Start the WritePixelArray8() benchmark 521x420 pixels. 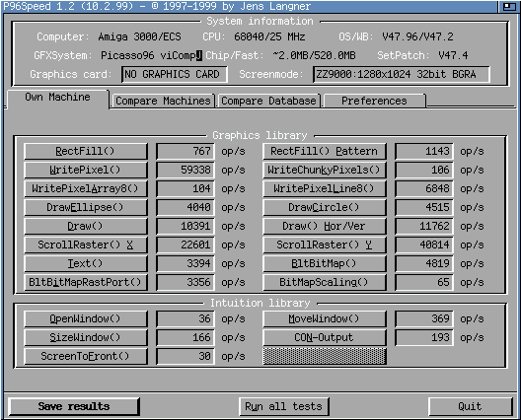(86, 188)
